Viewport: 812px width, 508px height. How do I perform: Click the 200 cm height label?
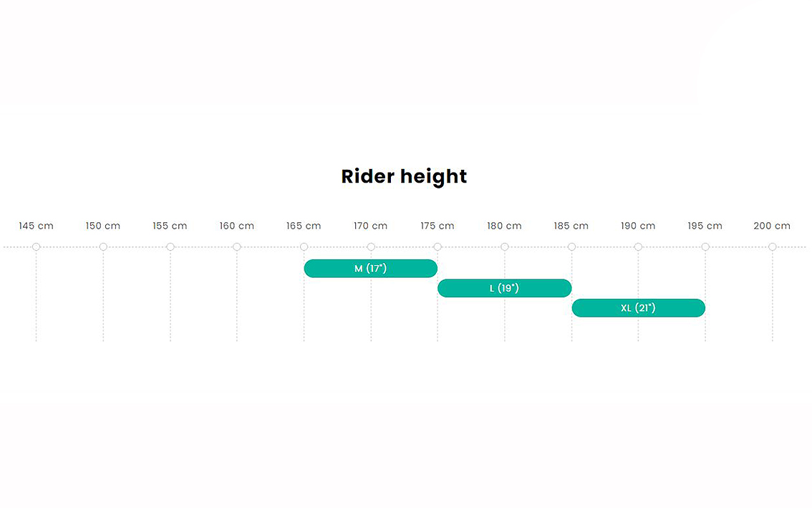pos(772,226)
